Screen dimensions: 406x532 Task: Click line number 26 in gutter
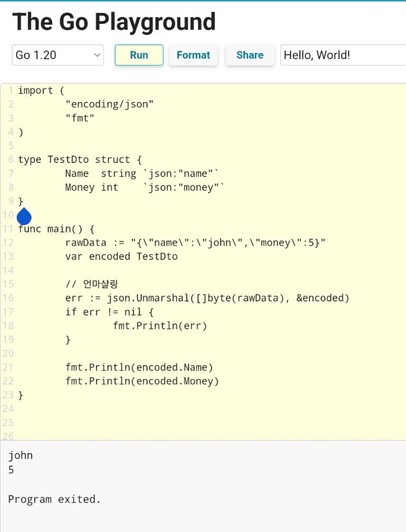[8, 437]
